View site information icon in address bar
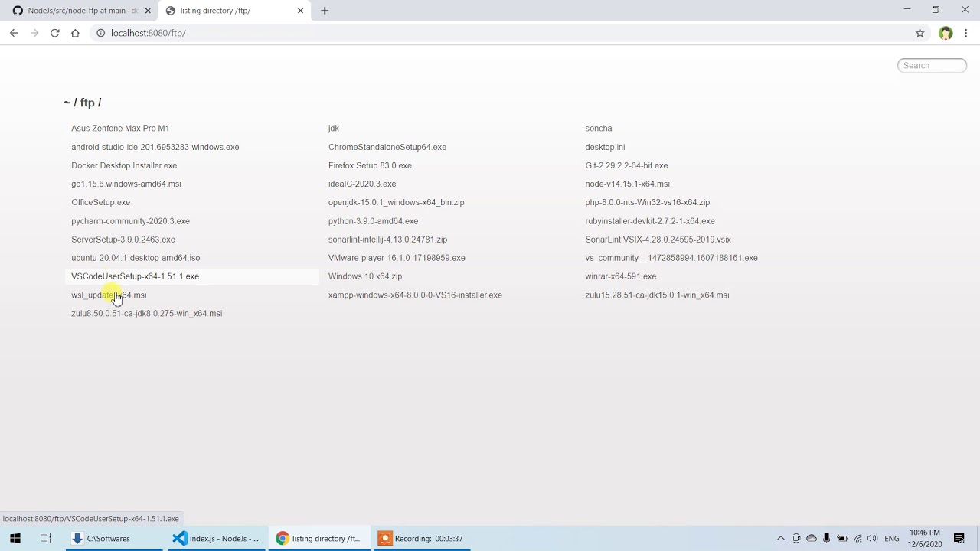The height and width of the screenshot is (551, 980). 100,33
